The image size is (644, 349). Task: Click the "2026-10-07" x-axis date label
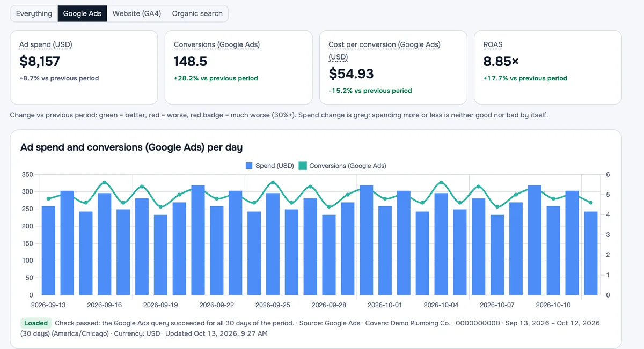(x=497, y=305)
